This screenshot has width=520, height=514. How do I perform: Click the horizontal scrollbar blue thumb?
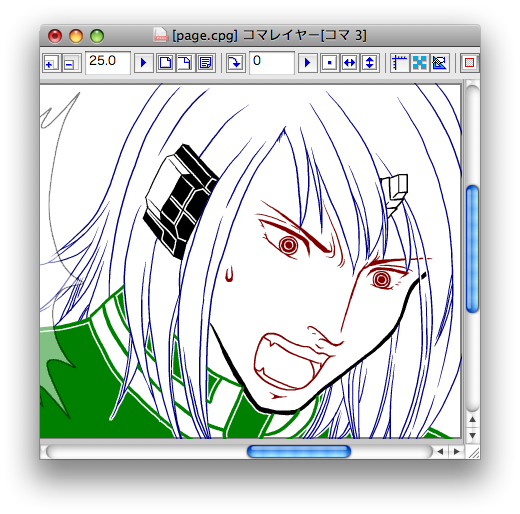[x=299, y=452]
